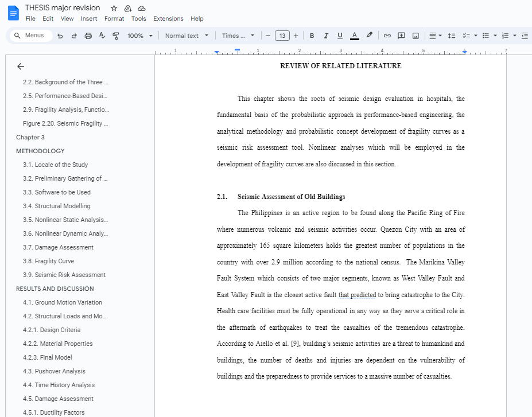Open 4.1. Ground Motion Variation entry

pyautogui.click(x=63, y=302)
